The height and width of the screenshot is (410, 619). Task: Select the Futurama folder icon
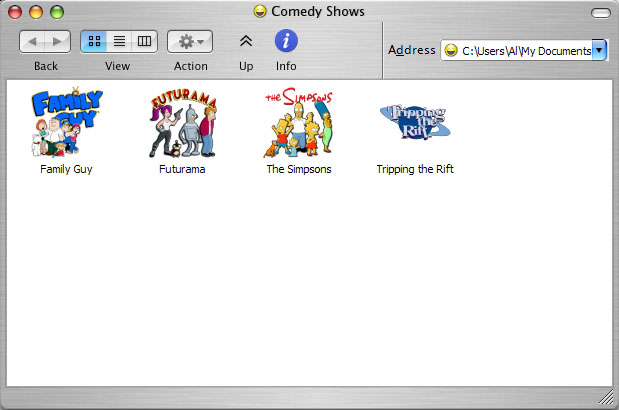click(183, 123)
